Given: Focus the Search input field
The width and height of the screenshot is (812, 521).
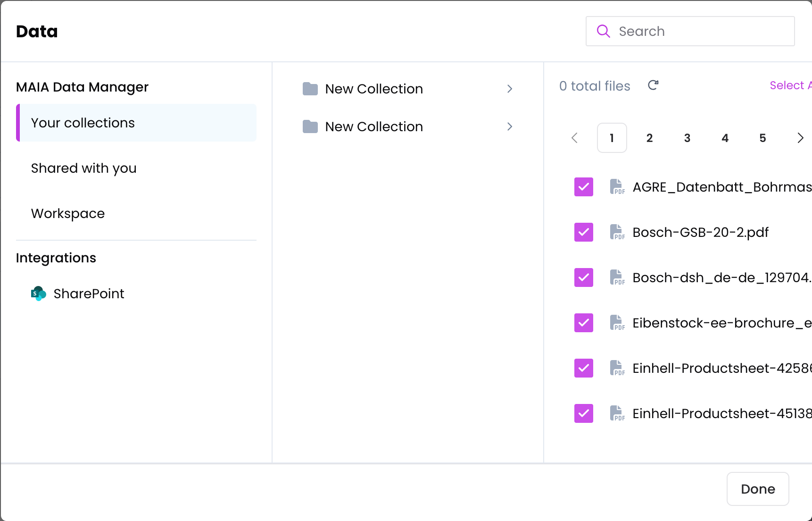Looking at the screenshot, I should click(x=690, y=31).
